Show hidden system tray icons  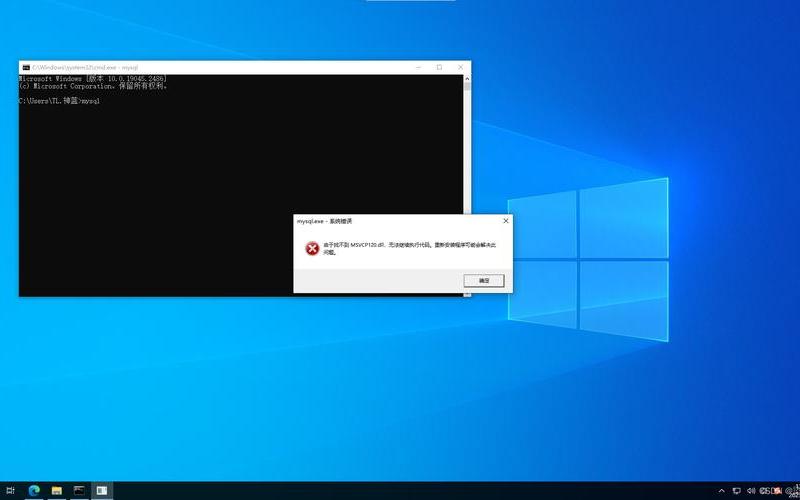[x=721, y=491]
